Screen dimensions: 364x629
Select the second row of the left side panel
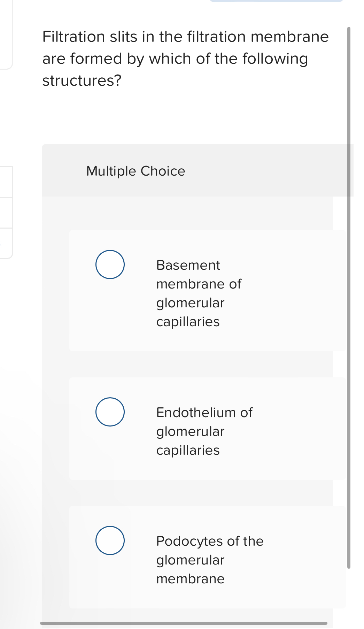click(x=6, y=213)
